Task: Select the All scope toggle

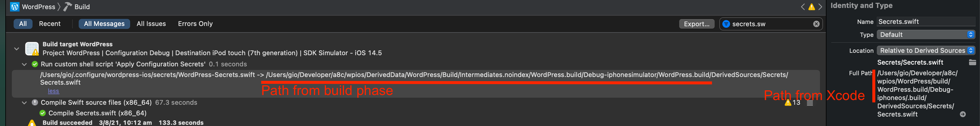Action: point(23,24)
